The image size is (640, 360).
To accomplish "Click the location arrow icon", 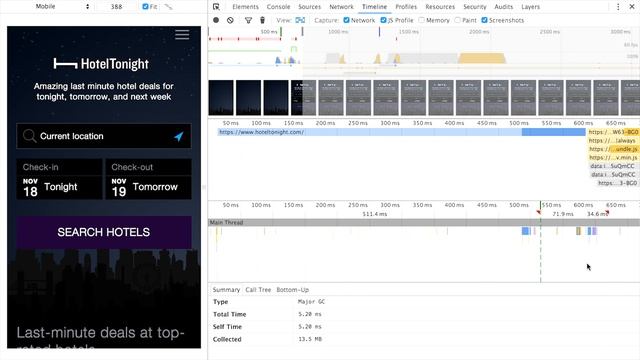I will [179, 136].
